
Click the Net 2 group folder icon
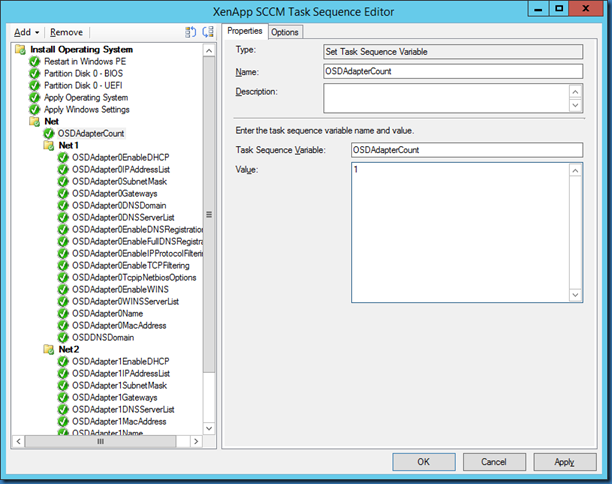(x=48, y=349)
